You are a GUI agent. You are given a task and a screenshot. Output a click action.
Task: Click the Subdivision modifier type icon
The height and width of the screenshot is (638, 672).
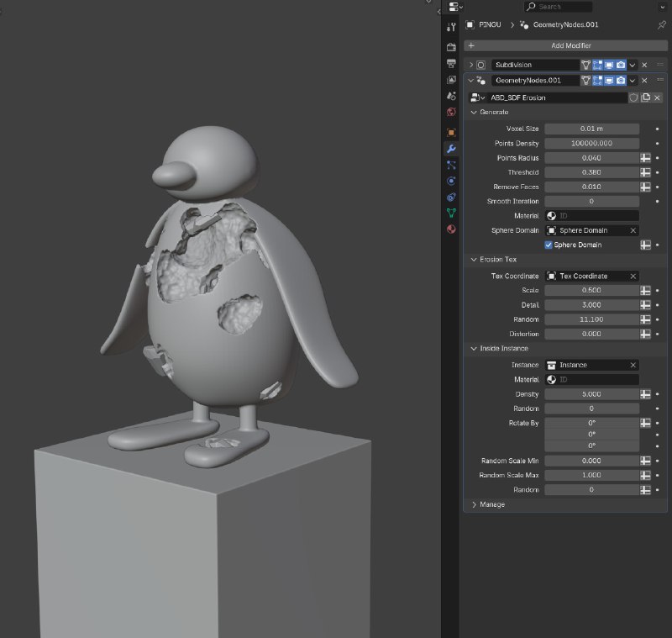pyautogui.click(x=480, y=65)
